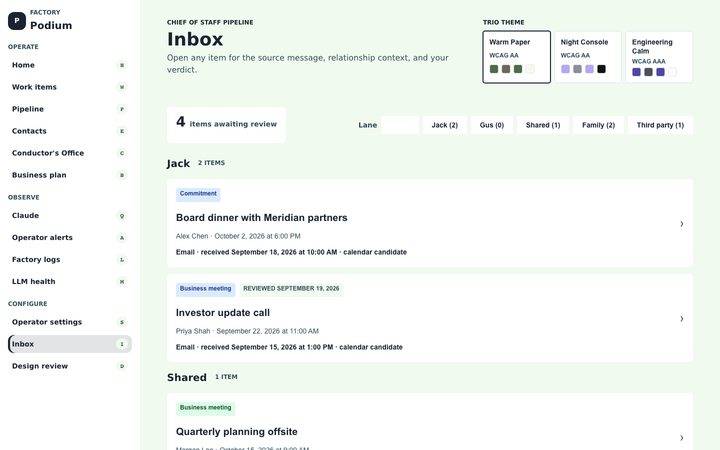This screenshot has width=720, height=450.
Task: Click the green Business meeting tag on Quarterly planning offsite
Action: (x=205, y=408)
